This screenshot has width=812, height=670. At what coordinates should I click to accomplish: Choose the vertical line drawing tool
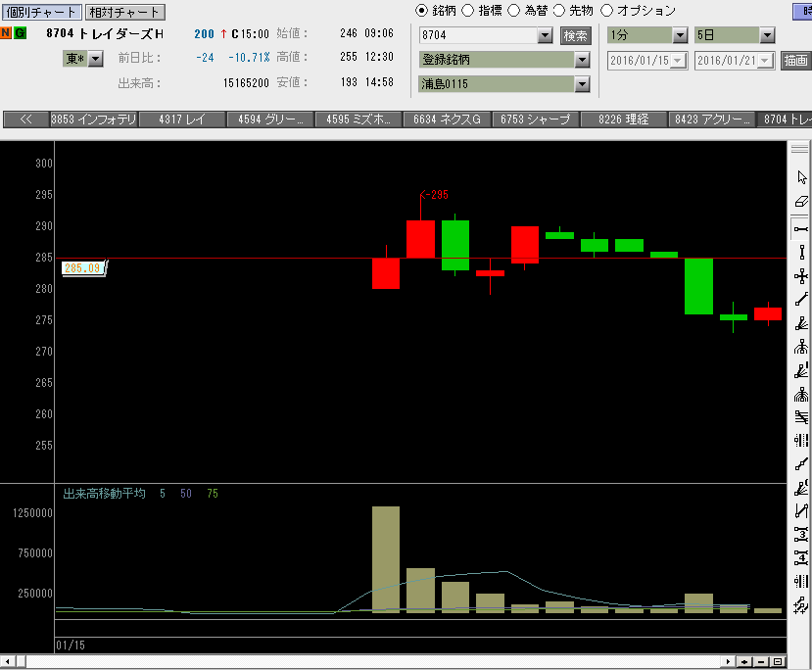coord(801,253)
